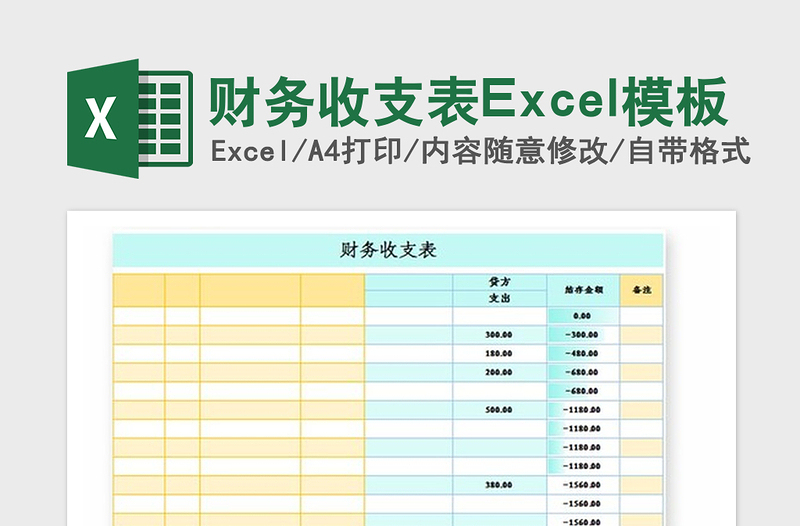Click -1560.00 balance beside the 380.00 expense
The width and height of the screenshot is (800, 526).
pos(584,485)
